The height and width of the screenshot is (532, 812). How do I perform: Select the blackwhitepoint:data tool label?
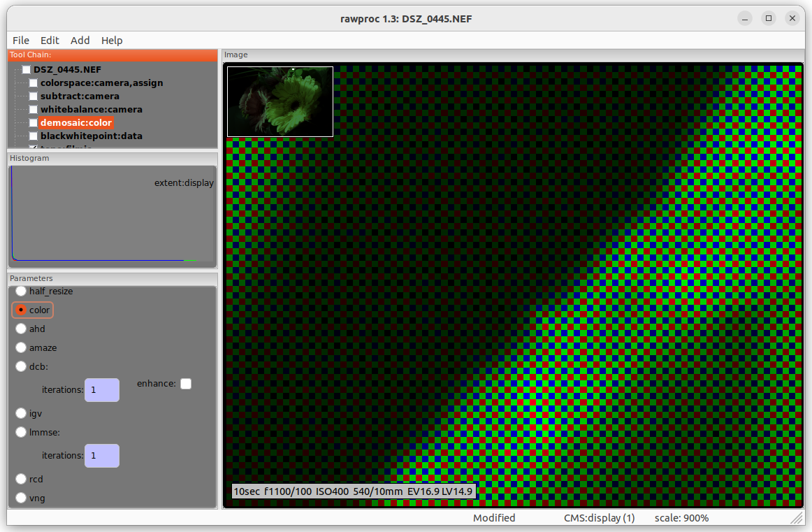pos(91,136)
